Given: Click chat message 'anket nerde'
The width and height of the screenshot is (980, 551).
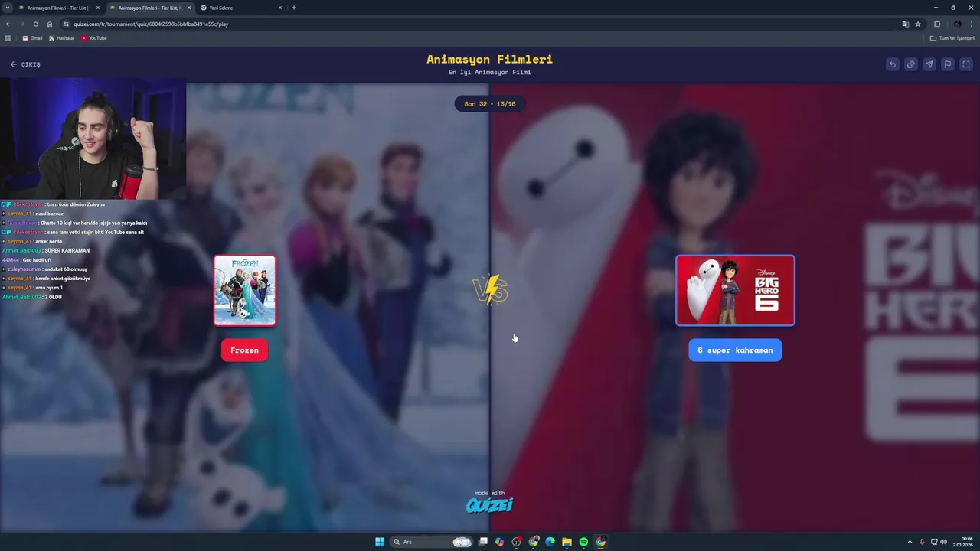Looking at the screenshot, I should [x=49, y=242].
